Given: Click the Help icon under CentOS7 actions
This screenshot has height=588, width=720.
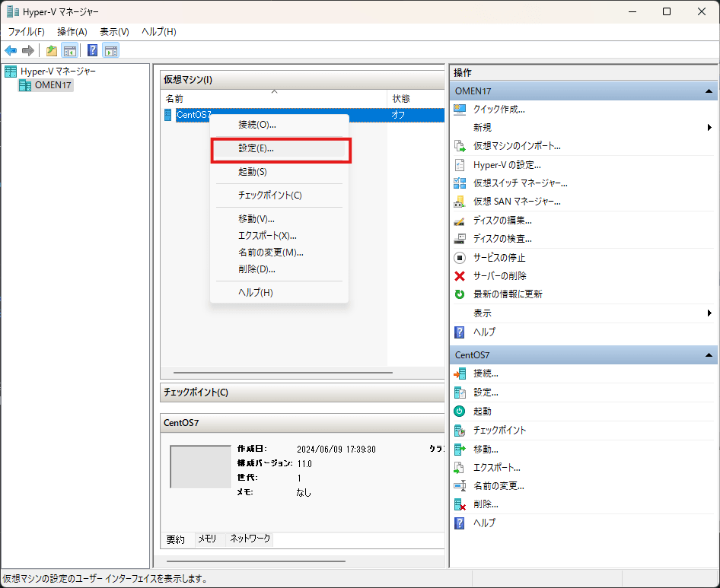Looking at the screenshot, I should [x=460, y=523].
